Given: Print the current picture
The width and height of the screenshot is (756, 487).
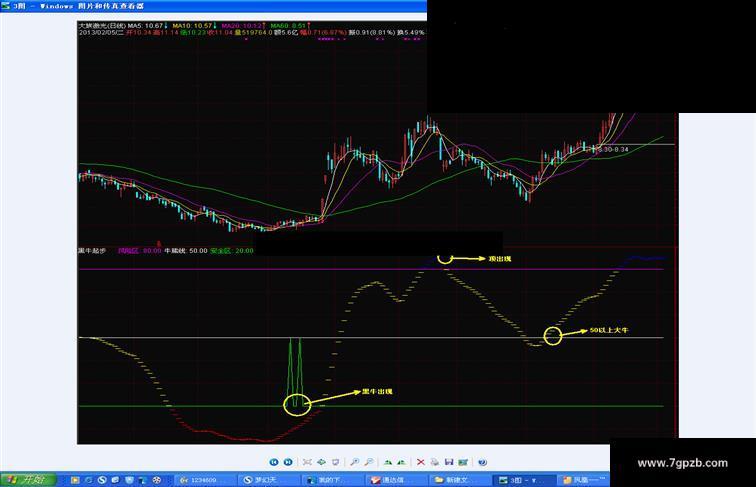Looking at the screenshot, I should click(435, 462).
